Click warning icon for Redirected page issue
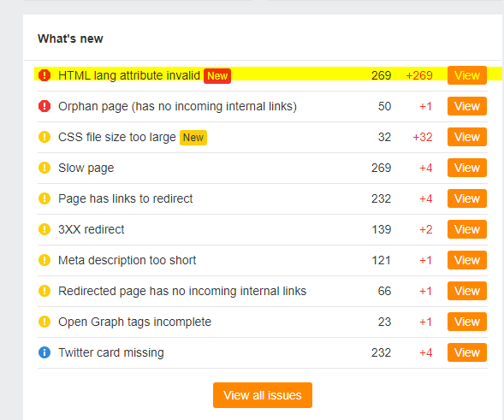504x420 pixels. pos(44,291)
